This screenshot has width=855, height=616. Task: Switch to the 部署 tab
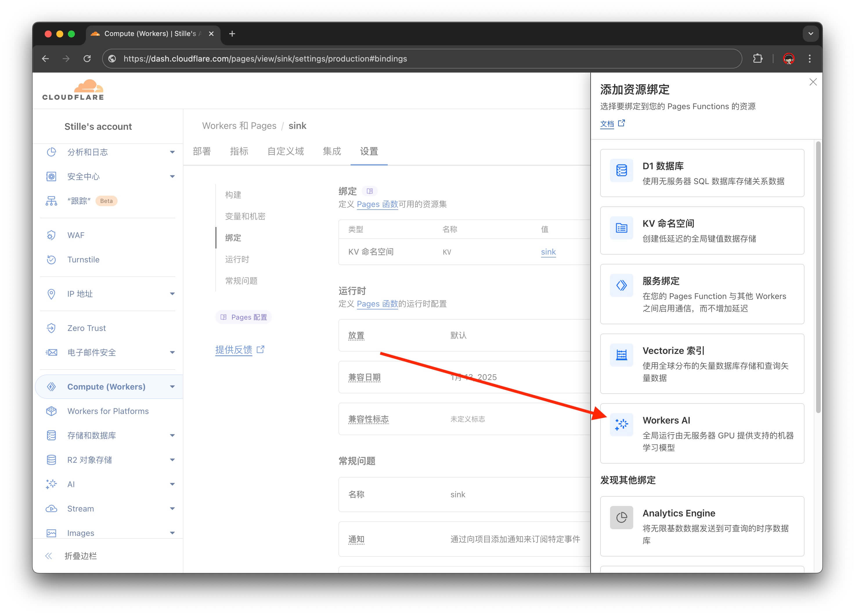pos(202,152)
